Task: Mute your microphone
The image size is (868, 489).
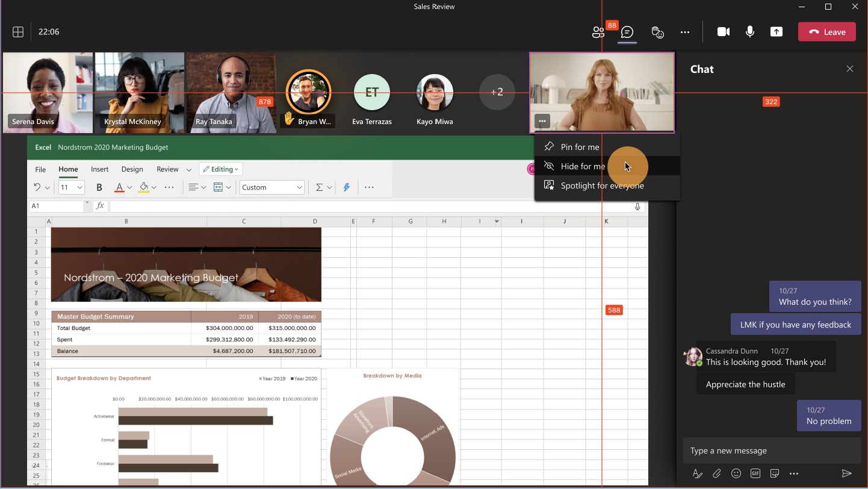Action: coord(749,32)
